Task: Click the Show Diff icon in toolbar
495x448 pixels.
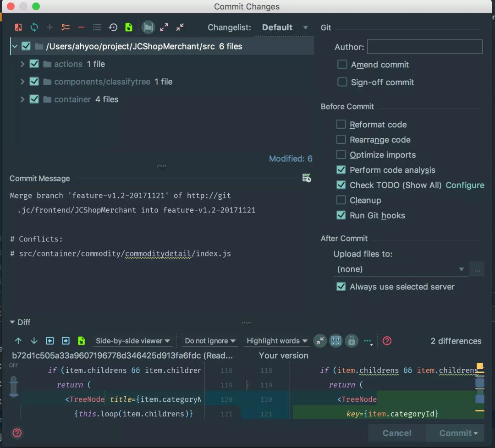Action: click(x=18, y=27)
